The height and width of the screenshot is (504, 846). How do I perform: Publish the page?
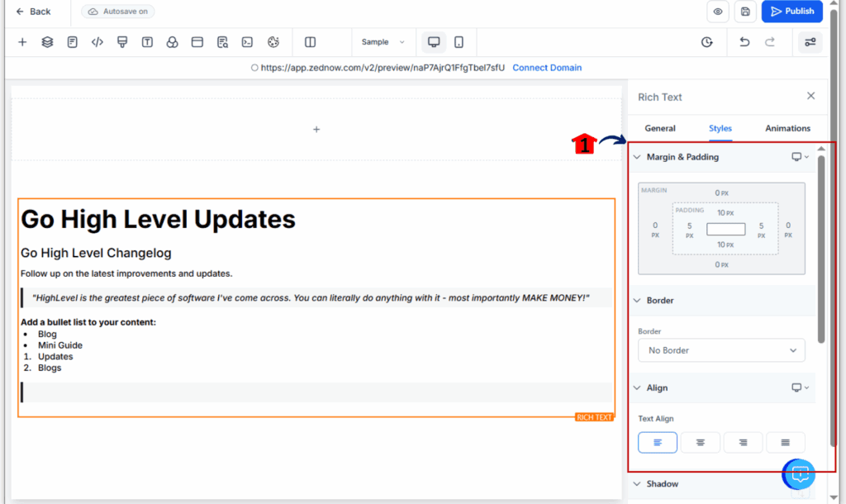coord(792,12)
